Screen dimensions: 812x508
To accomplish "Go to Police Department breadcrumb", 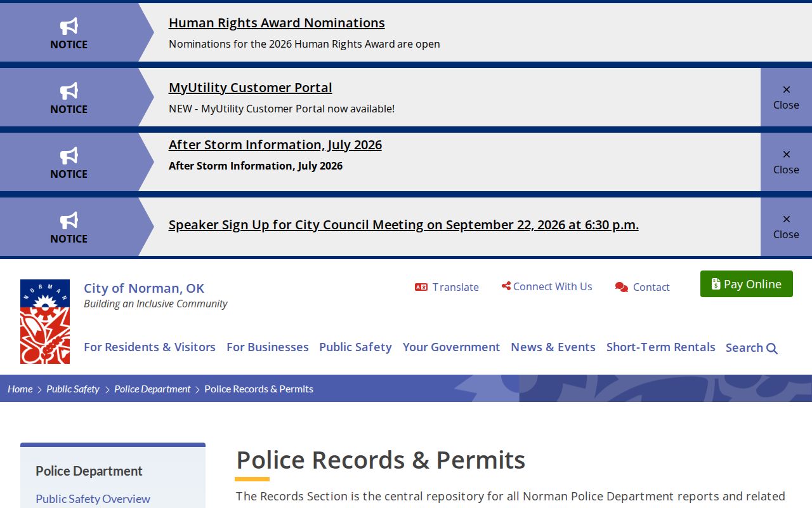I will pyautogui.click(x=152, y=389).
